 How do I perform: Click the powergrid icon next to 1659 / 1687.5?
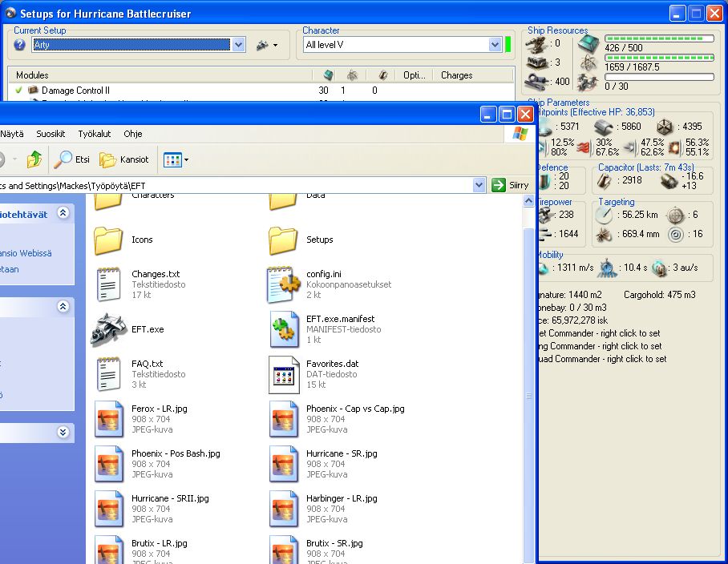(x=588, y=63)
